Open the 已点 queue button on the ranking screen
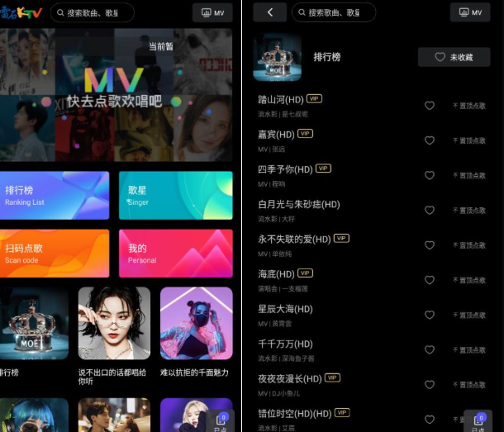This screenshot has height=432, width=504. click(478, 421)
